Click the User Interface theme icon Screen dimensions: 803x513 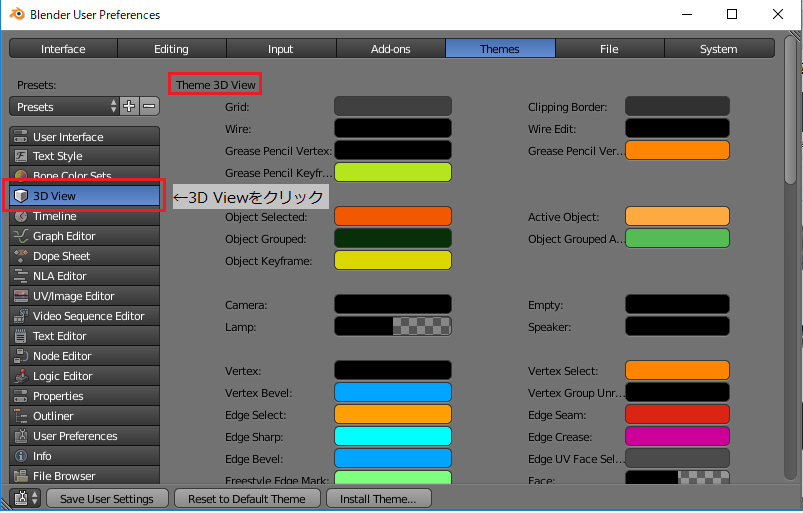point(20,137)
